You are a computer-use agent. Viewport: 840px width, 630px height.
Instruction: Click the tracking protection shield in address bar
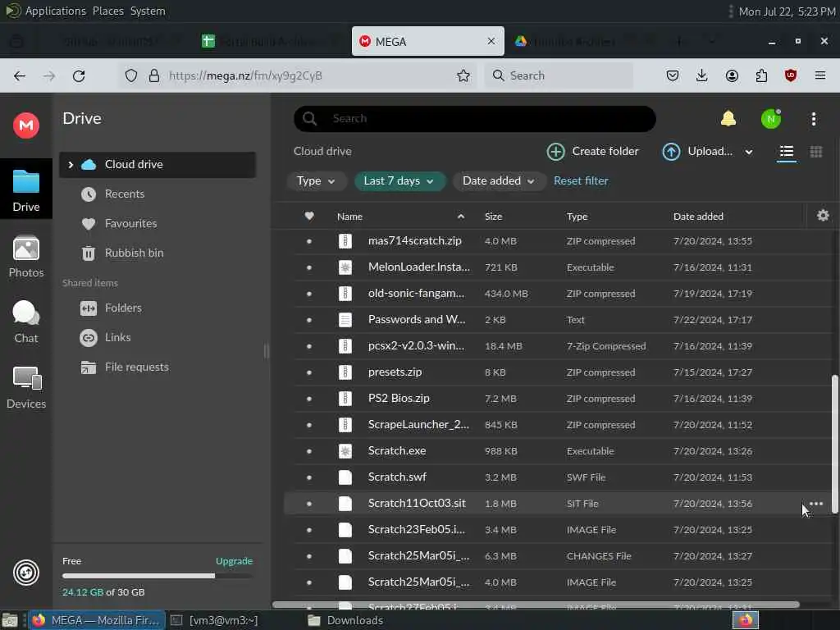coord(131,75)
